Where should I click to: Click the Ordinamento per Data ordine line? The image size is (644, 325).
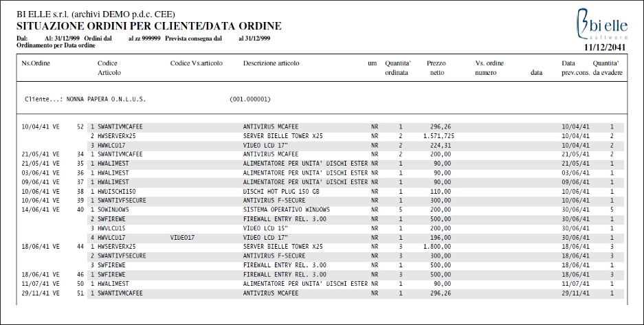[x=56, y=45]
